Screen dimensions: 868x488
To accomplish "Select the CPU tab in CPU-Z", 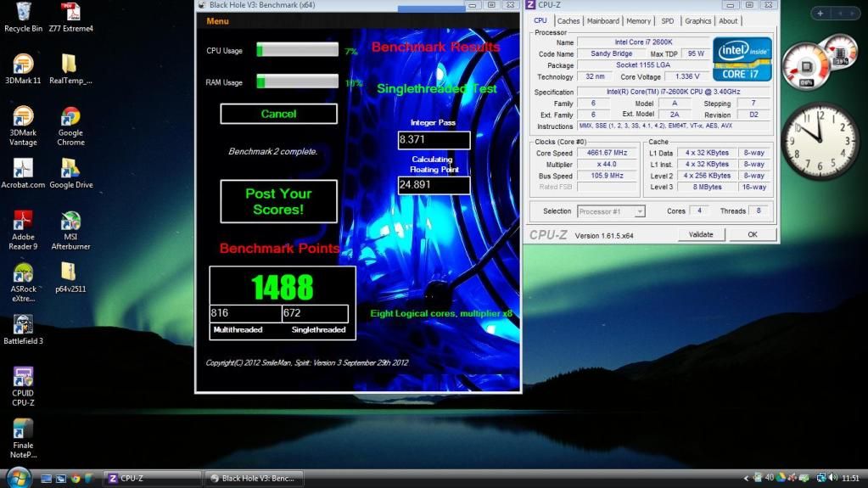I will (x=540, y=20).
